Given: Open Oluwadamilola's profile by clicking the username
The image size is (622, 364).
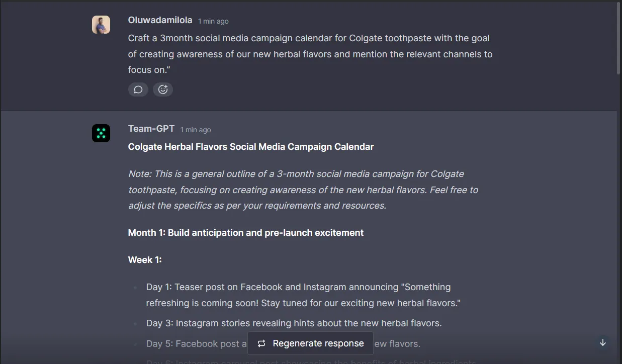Looking at the screenshot, I should pos(160,20).
